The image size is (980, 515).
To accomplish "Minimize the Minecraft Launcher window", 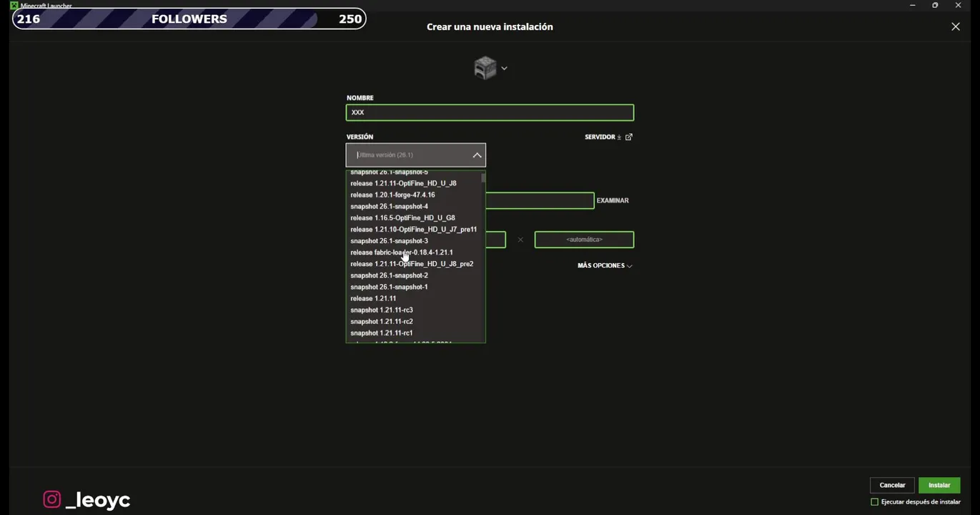I will pos(912,6).
